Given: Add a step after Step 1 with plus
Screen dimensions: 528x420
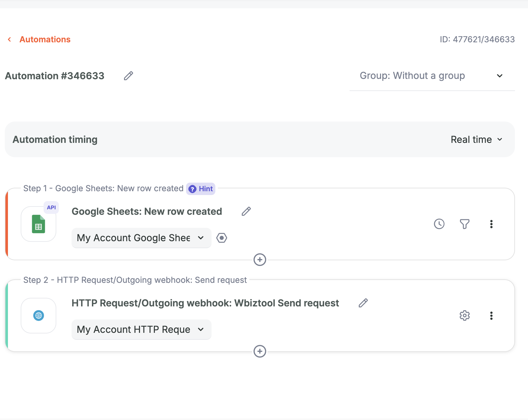Looking at the screenshot, I should [x=260, y=260].
